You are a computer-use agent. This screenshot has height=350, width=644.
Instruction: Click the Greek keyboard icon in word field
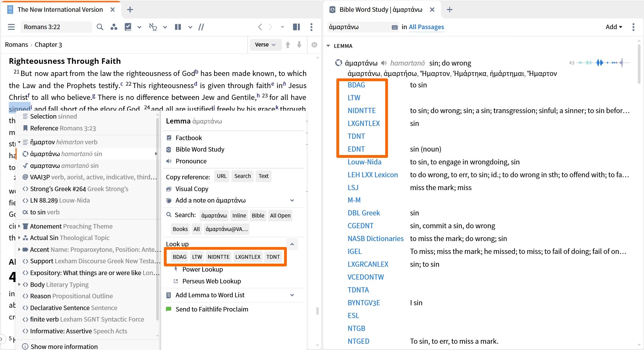tap(395, 27)
